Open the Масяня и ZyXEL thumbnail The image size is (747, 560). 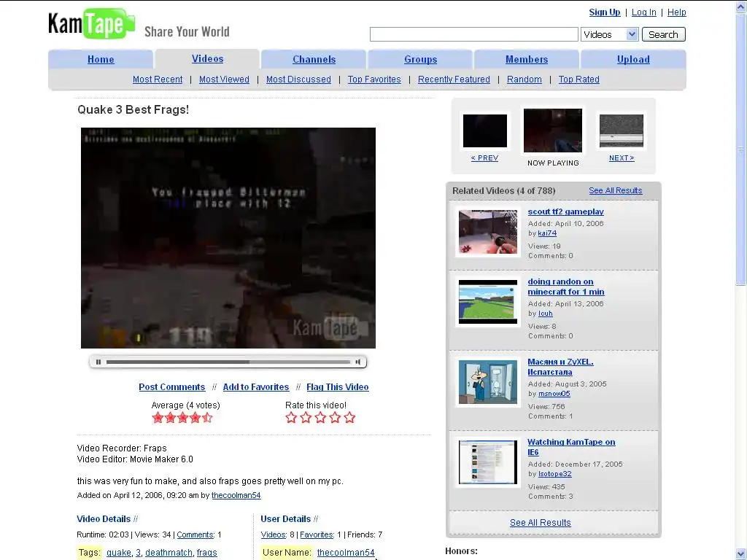pyautogui.click(x=488, y=382)
